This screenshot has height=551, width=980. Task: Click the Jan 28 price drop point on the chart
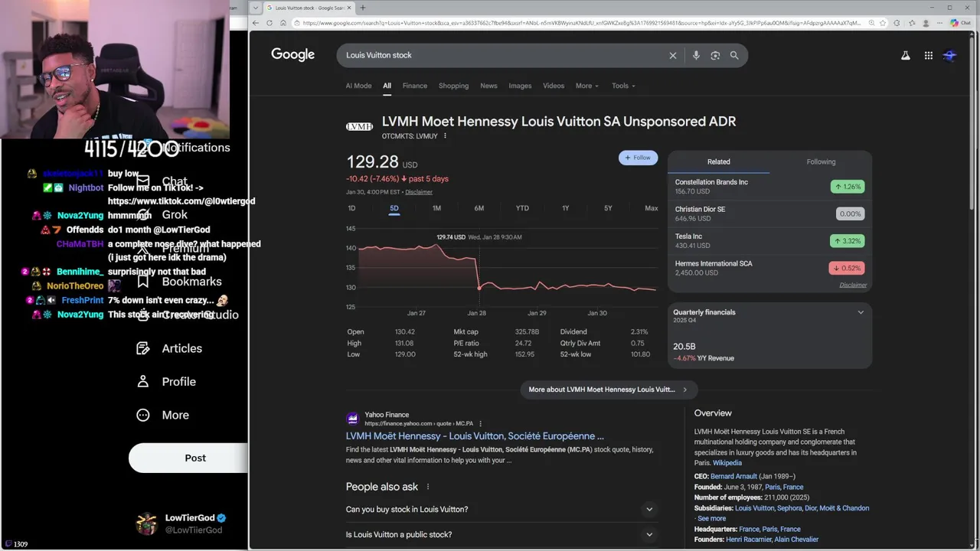pos(479,288)
